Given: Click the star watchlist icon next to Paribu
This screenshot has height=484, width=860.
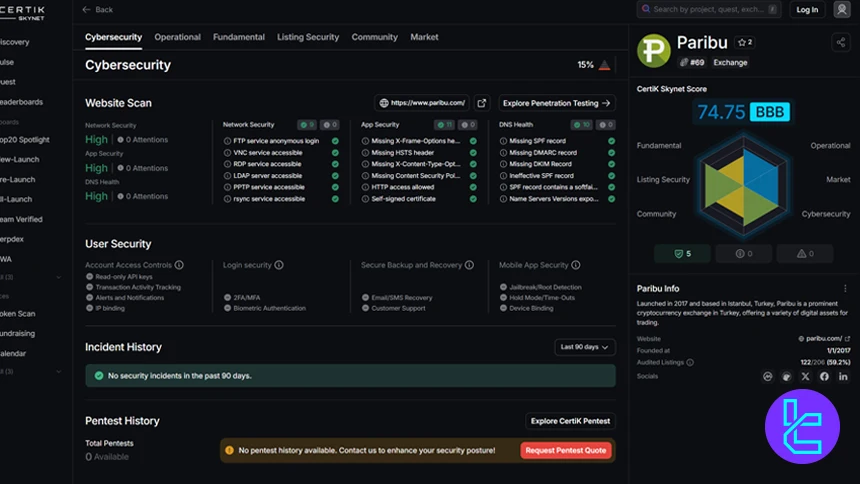Looking at the screenshot, I should pyautogui.click(x=744, y=42).
